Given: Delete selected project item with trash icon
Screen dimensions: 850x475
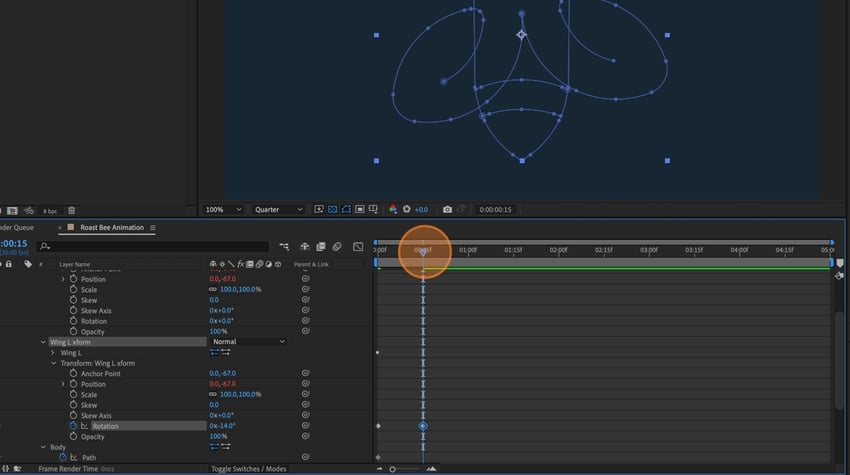Looking at the screenshot, I should point(72,210).
